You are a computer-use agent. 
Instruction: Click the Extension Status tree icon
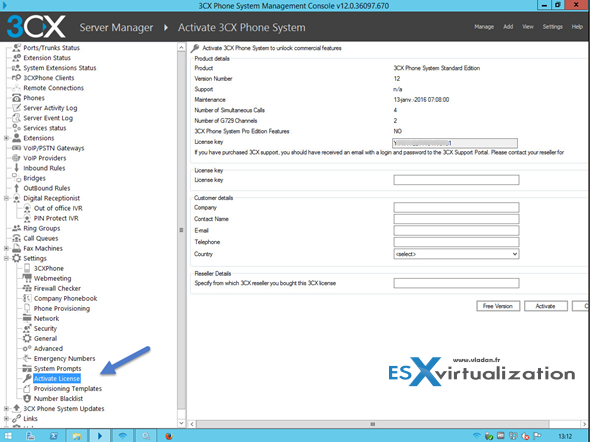pyautogui.click(x=16, y=58)
